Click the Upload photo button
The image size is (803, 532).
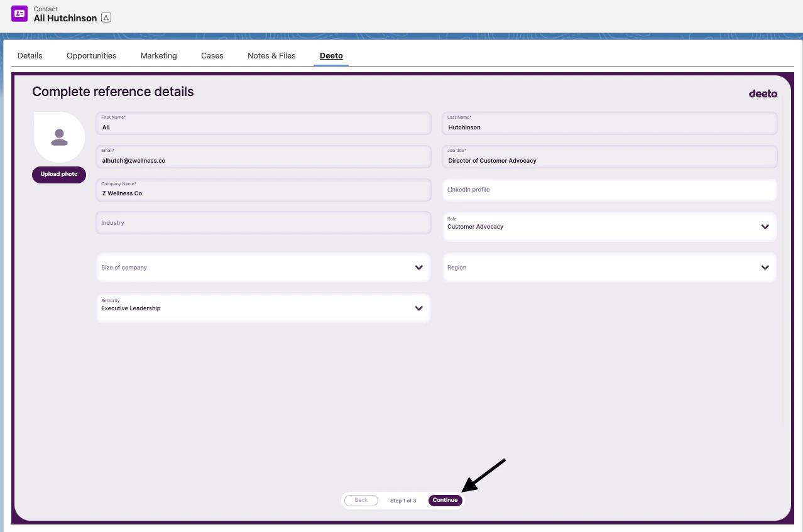tap(59, 174)
